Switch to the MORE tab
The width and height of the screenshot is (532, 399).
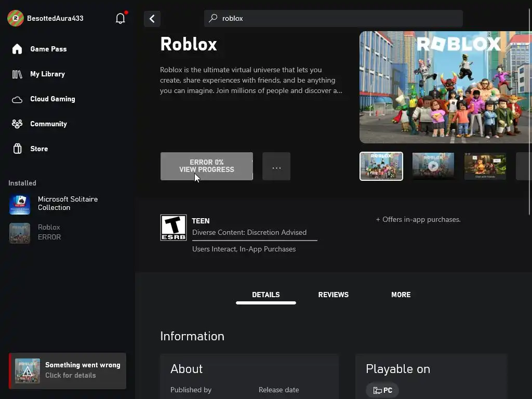coord(401,295)
